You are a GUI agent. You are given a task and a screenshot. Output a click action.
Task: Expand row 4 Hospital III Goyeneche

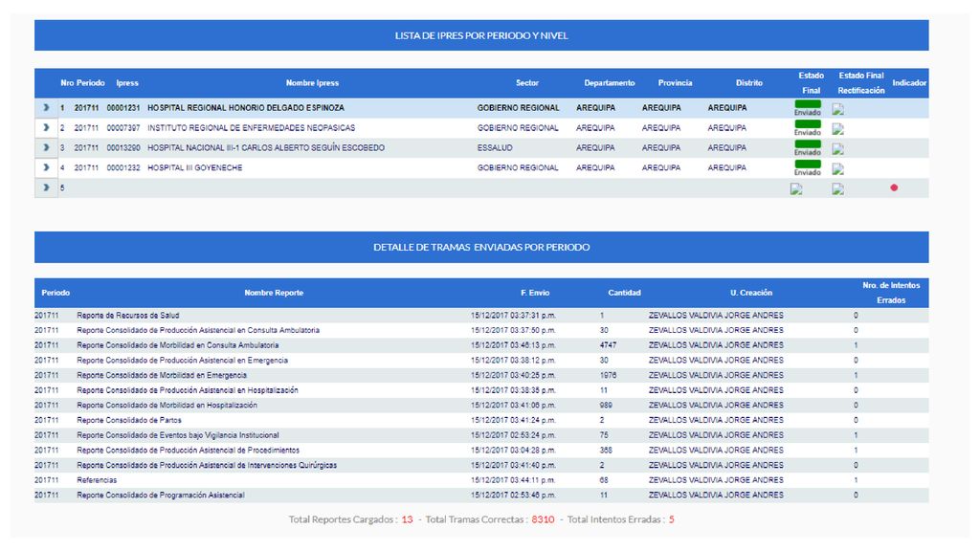coord(46,167)
